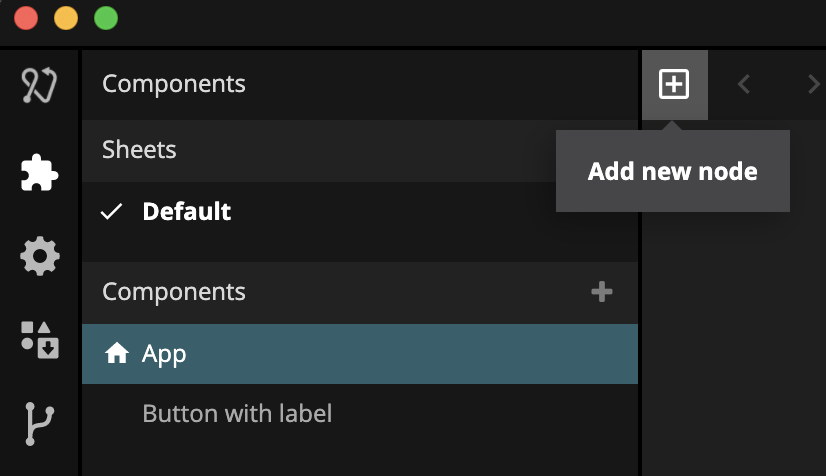Collapse the Components section above App

tap(174, 292)
